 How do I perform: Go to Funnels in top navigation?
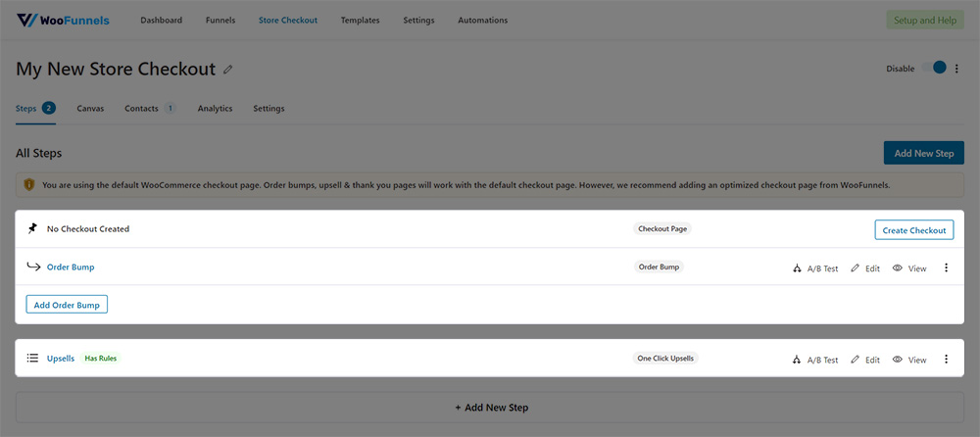pyautogui.click(x=220, y=20)
